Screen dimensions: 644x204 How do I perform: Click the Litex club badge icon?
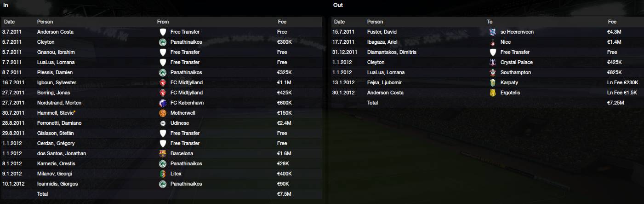tap(162, 174)
